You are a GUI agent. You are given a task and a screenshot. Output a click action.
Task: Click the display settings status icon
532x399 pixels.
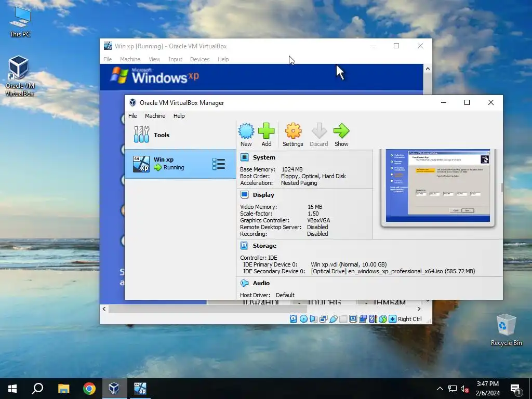(353, 319)
